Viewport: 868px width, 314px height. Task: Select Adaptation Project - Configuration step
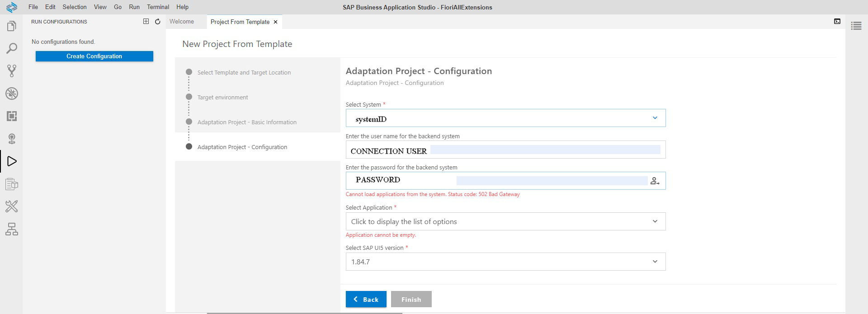pyautogui.click(x=242, y=147)
